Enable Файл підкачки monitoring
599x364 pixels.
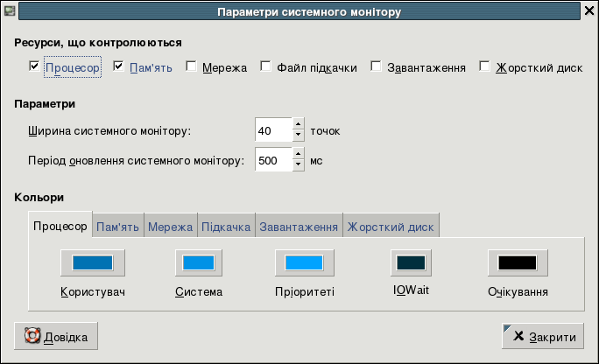pos(265,66)
